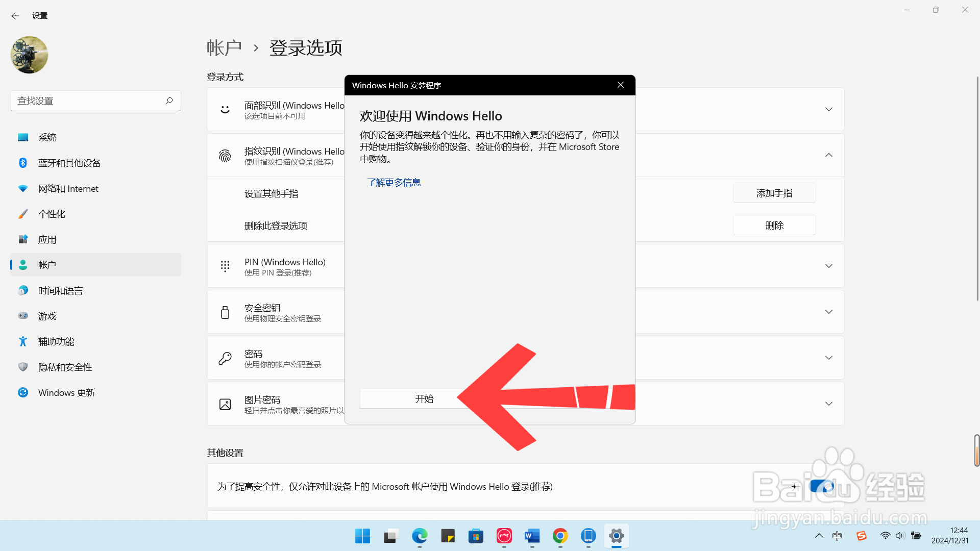This screenshot has height=551, width=980.
Task: Click the search magnifier icon
Action: click(x=169, y=101)
